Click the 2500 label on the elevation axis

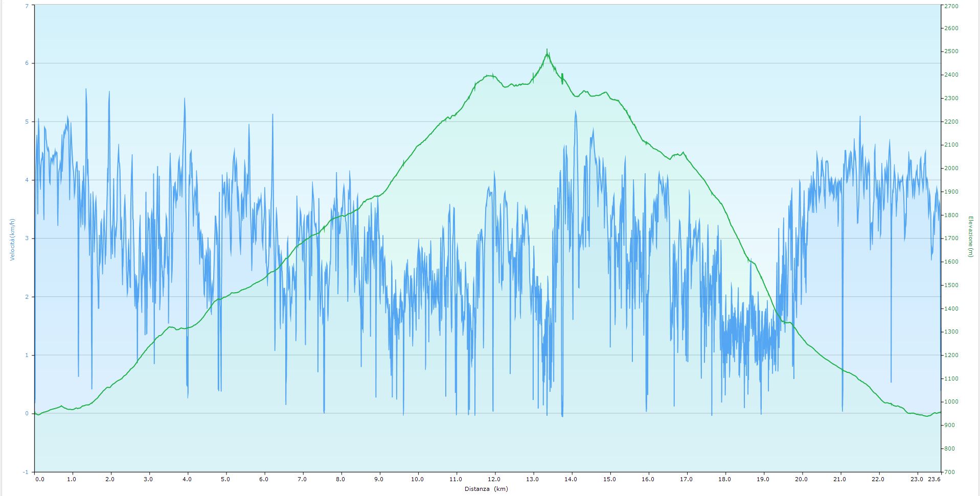tap(951, 52)
